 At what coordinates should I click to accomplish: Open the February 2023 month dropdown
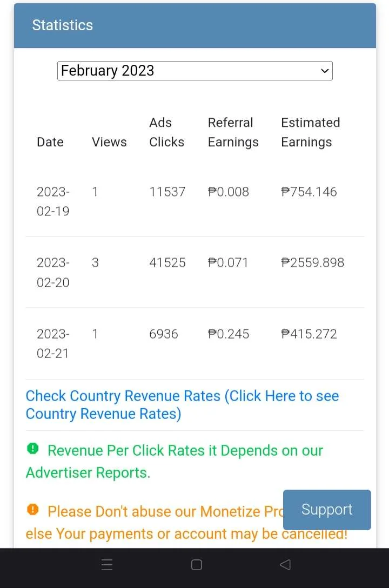point(194,71)
